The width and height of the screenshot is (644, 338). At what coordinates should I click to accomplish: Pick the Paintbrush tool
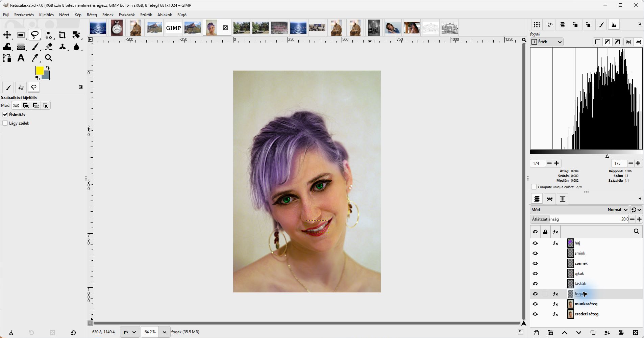click(35, 47)
